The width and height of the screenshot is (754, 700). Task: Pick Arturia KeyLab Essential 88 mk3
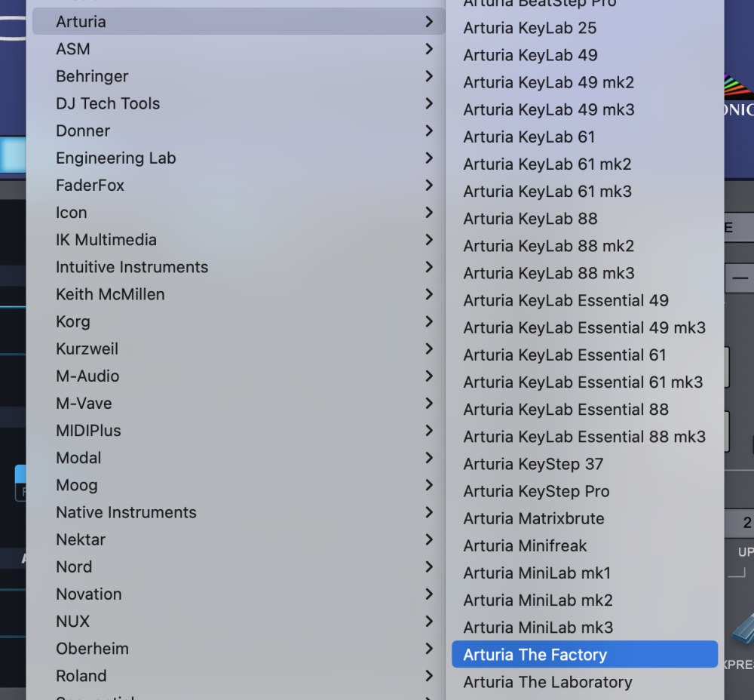coord(585,437)
